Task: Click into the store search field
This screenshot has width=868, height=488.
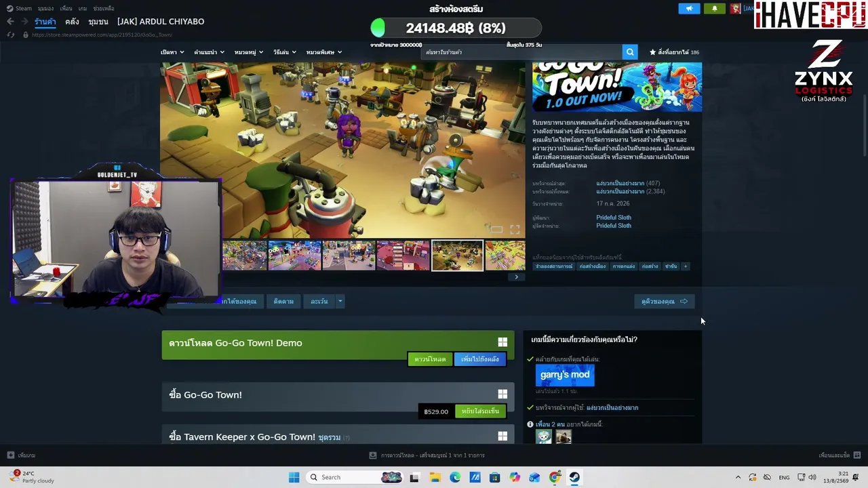Action: 521,52
